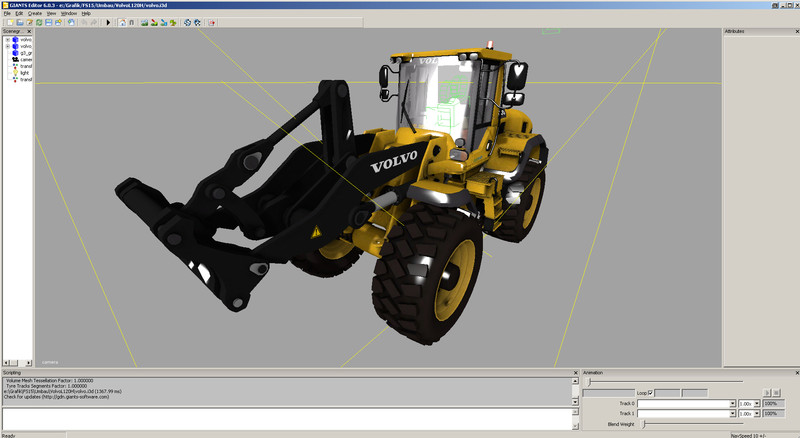The image size is (800, 438).
Task: Toggle the magnet snap icon
Action: click(132, 22)
